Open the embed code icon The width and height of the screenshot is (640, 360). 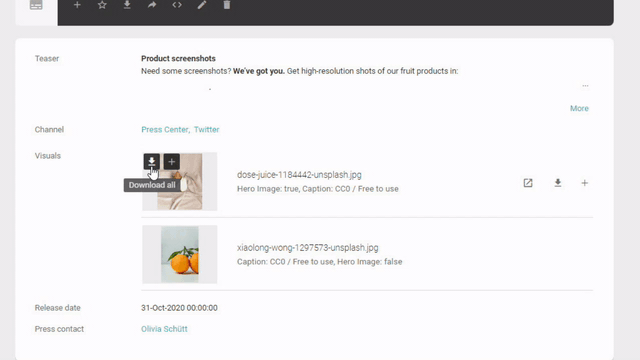[177, 5]
